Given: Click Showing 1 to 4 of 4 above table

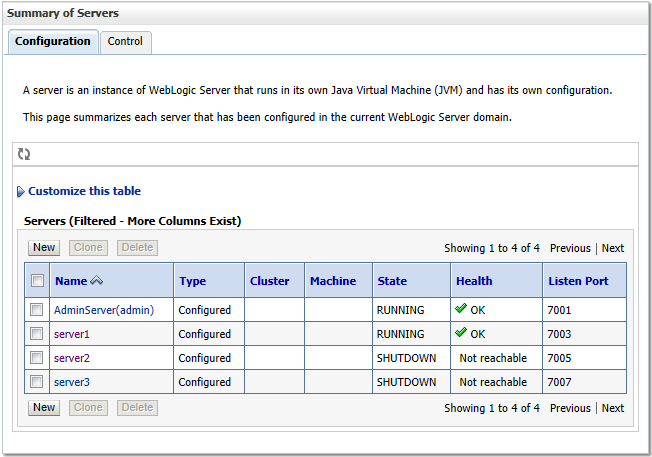Looking at the screenshot, I should [x=492, y=248].
